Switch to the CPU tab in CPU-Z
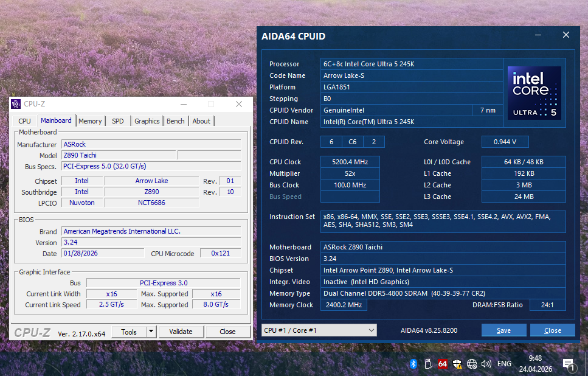This screenshot has height=376, width=588. (24, 121)
